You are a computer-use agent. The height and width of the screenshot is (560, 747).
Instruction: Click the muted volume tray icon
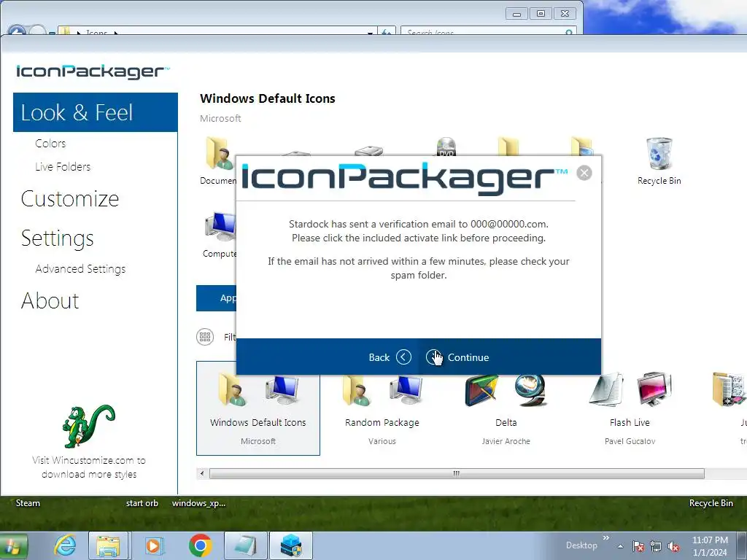(x=673, y=546)
